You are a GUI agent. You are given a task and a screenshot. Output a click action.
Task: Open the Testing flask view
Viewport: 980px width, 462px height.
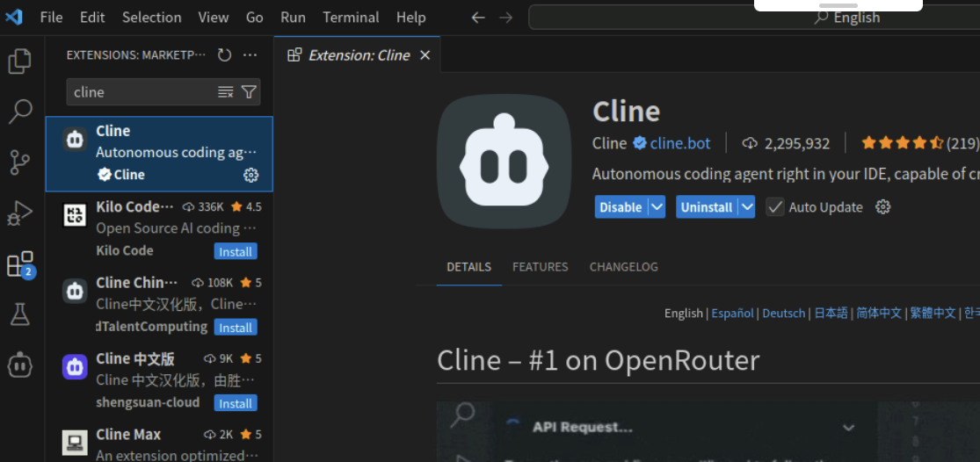pos(19,314)
